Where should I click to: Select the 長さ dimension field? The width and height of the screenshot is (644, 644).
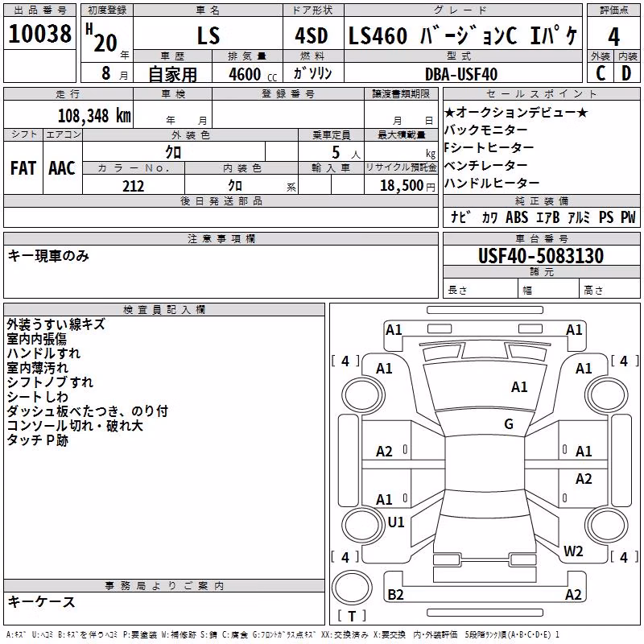(481, 289)
